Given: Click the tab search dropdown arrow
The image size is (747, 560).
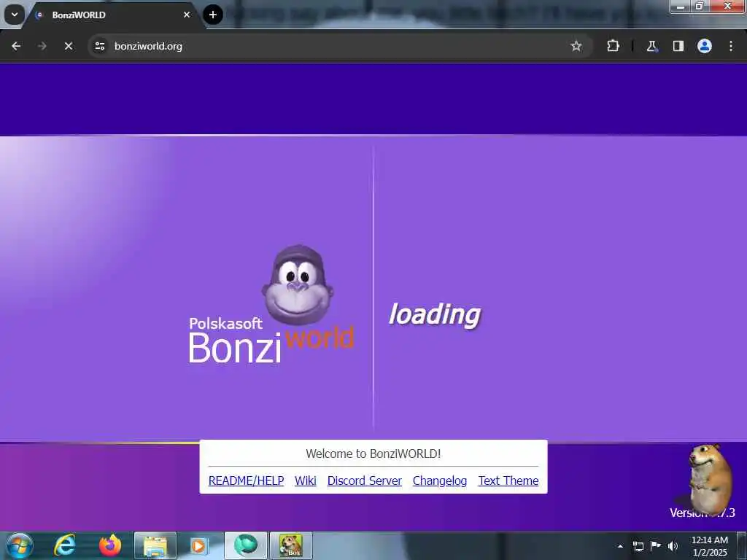Looking at the screenshot, I should coord(15,15).
